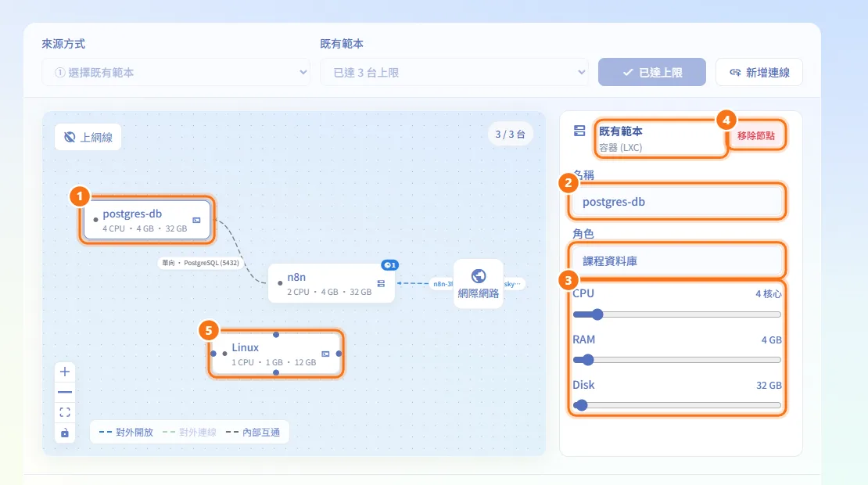This screenshot has width=868, height=485.
Task: Open the 既有範本 template dropdown
Action: pyautogui.click(x=454, y=73)
